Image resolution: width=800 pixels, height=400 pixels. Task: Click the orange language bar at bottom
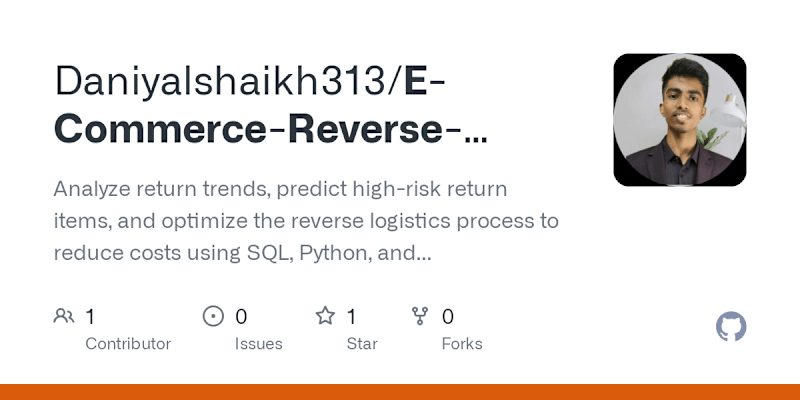(400, 392)
